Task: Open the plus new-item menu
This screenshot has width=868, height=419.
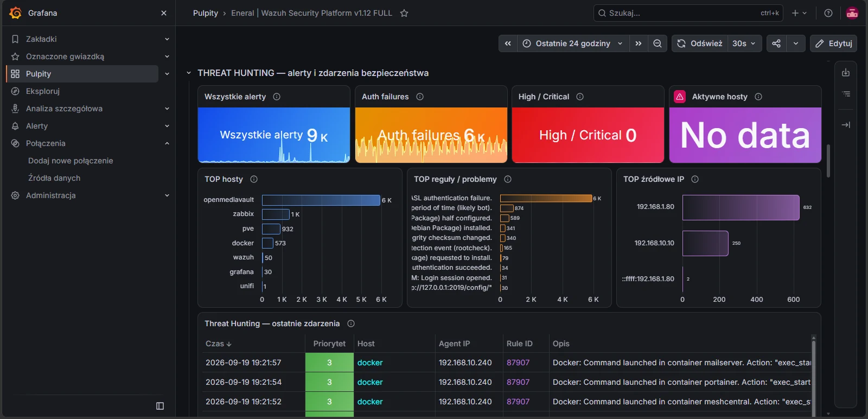Action: pyautogui.click(x=799, y=13)
